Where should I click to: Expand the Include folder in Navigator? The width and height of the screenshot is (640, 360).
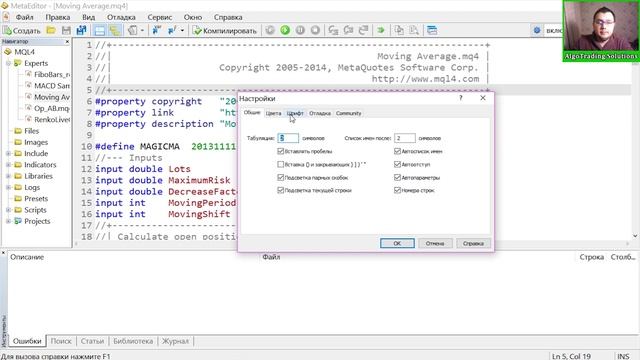click(x=9, y=153)
